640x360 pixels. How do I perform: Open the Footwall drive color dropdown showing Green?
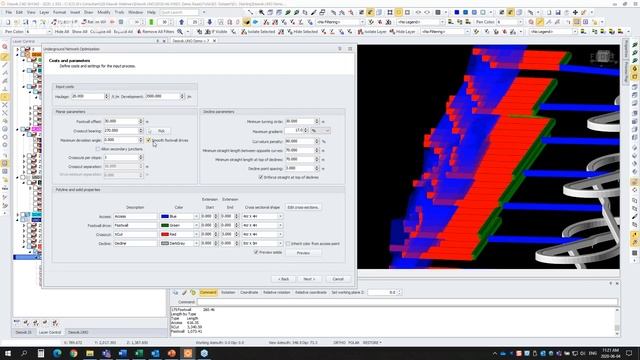(x=196, y=225)
